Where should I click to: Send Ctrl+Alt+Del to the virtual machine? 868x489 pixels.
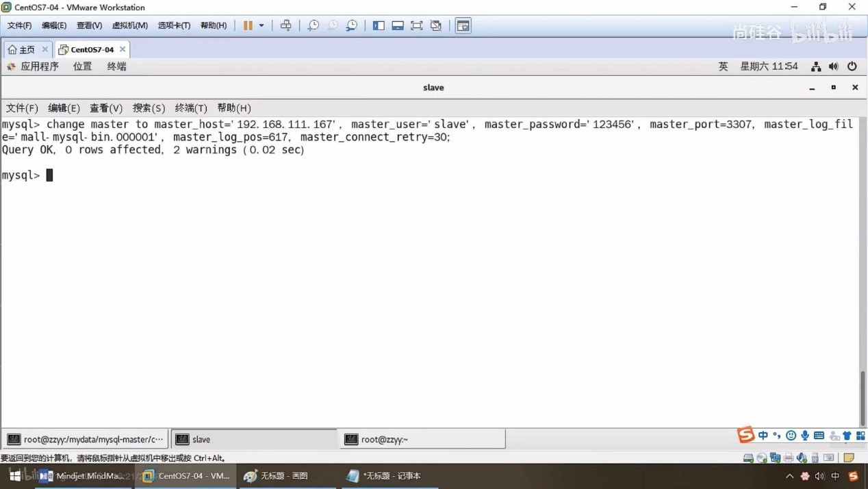tap(286, 25)
